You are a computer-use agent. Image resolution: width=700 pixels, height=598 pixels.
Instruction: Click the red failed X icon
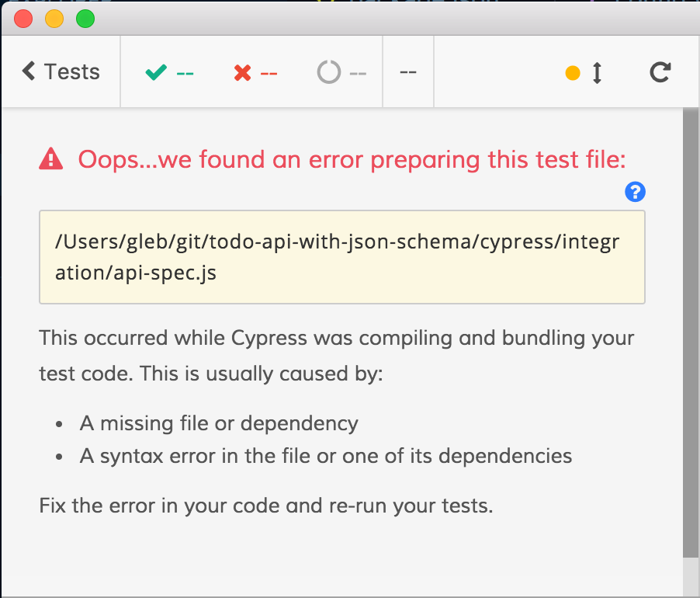point(242,73)
